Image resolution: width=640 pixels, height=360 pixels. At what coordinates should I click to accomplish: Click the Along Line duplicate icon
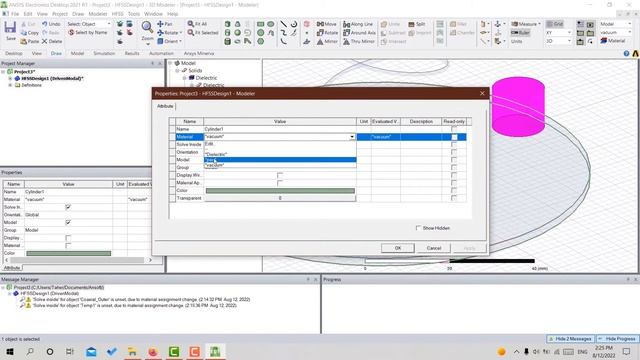[x=347, y=24]
